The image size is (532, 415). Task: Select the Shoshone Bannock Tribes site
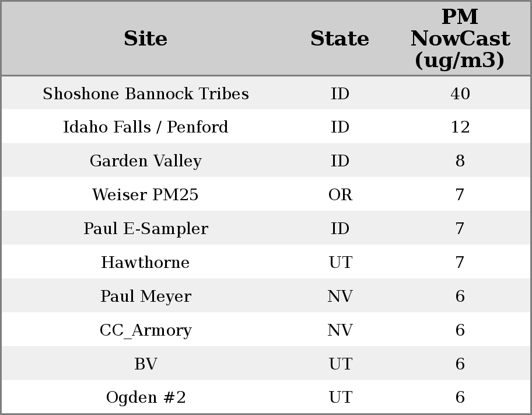click(x=146, y=94)
